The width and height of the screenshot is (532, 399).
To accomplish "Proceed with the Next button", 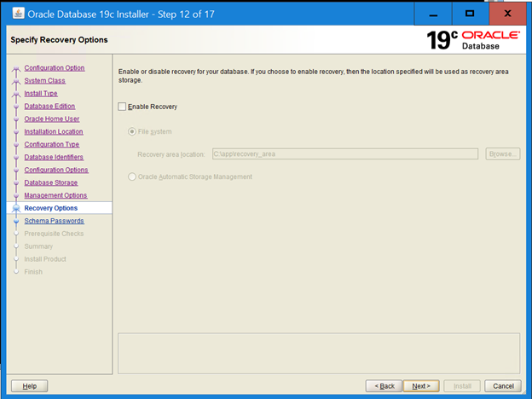I will 421,386.
